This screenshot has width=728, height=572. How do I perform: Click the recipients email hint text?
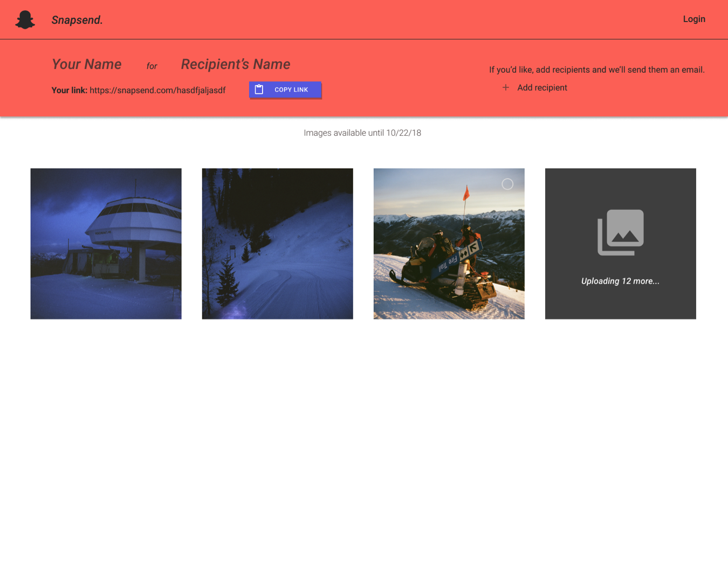pyautogui.click(x=596, y=70)
